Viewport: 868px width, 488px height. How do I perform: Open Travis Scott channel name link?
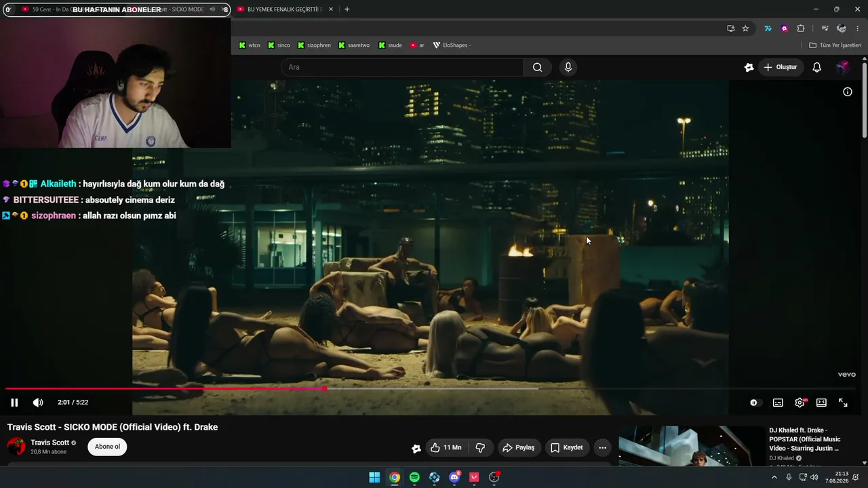coord(50,443)
